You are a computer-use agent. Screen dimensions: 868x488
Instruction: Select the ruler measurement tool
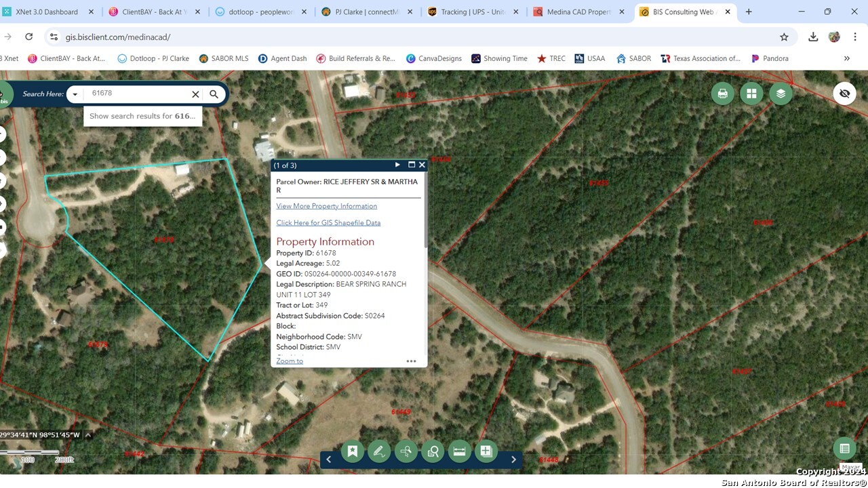click(459, 451)
